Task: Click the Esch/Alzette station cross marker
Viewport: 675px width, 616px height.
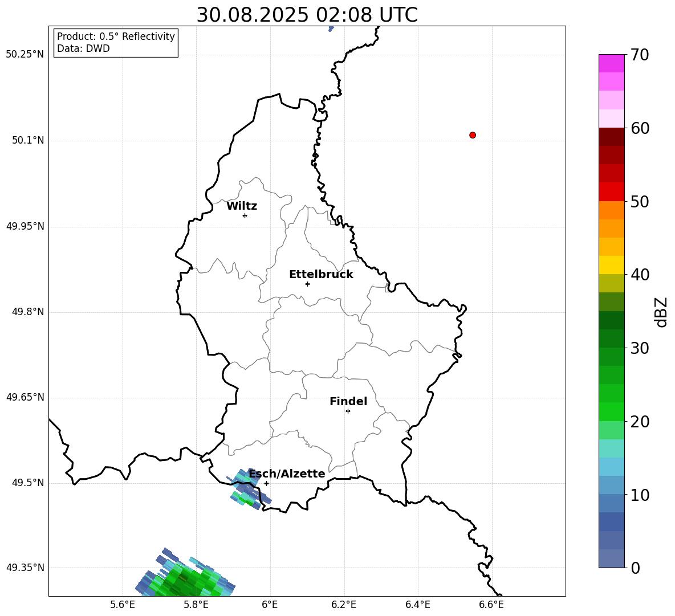Action: point(266,483)
